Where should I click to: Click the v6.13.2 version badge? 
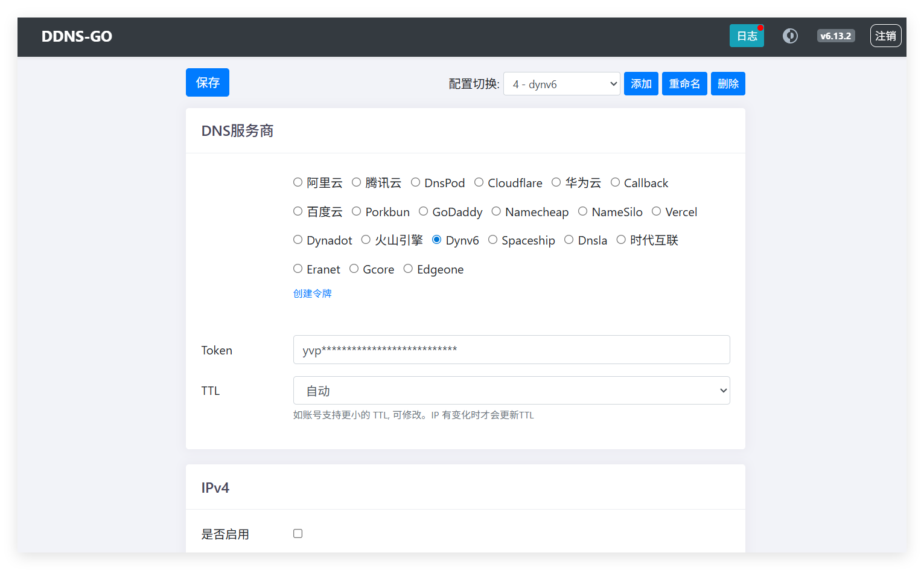(x=835, y=36)
